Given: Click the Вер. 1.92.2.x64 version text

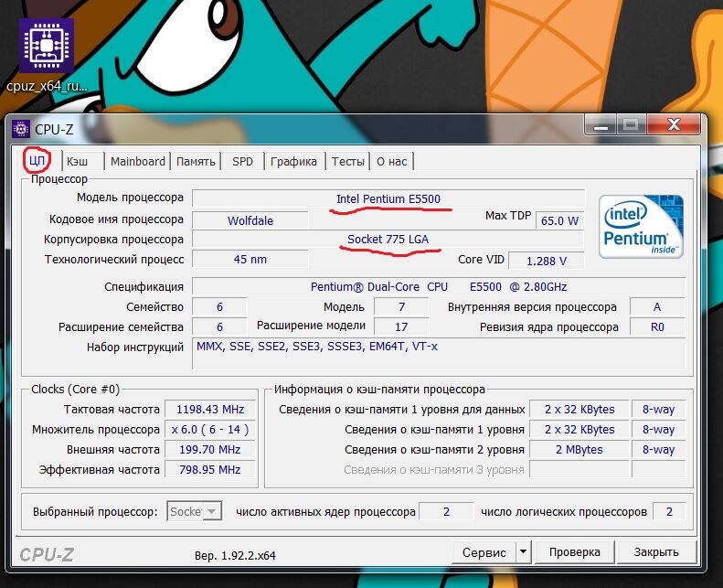Looking at the screenshot, I should pyautogui.click(x=235, y=555).
